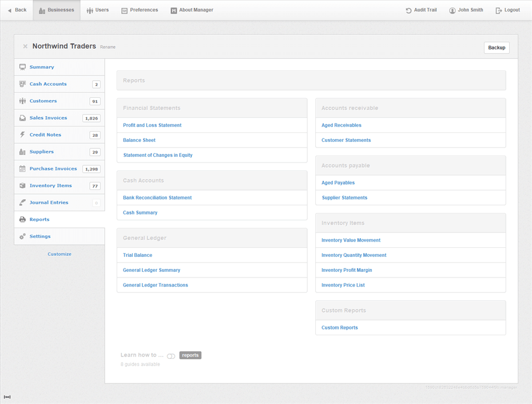Click the Backup button

point(497,47)
